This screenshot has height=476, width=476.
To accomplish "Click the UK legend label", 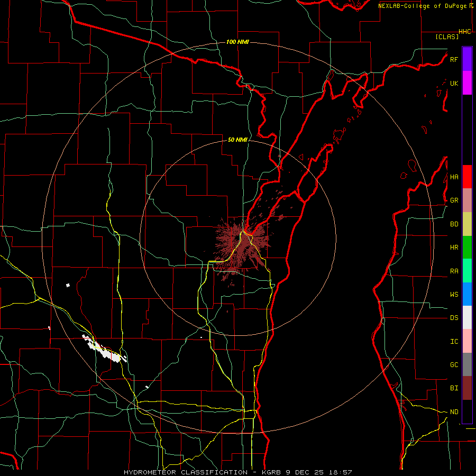I will coord(454,83).
